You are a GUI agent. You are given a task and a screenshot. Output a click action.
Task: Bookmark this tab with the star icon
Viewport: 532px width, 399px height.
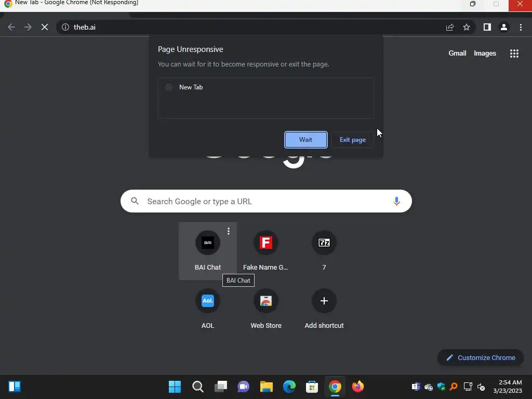click(x=467, y=27)
